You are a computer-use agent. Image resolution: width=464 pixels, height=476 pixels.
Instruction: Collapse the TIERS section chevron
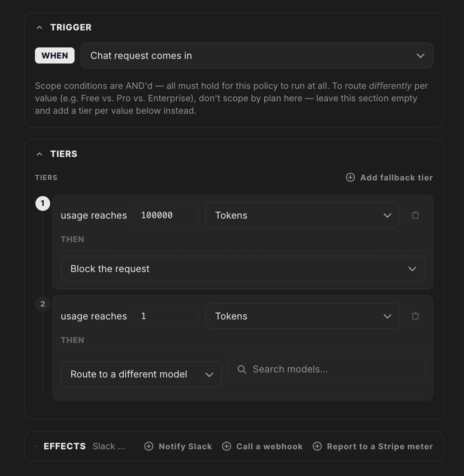[x=39, y=154]
